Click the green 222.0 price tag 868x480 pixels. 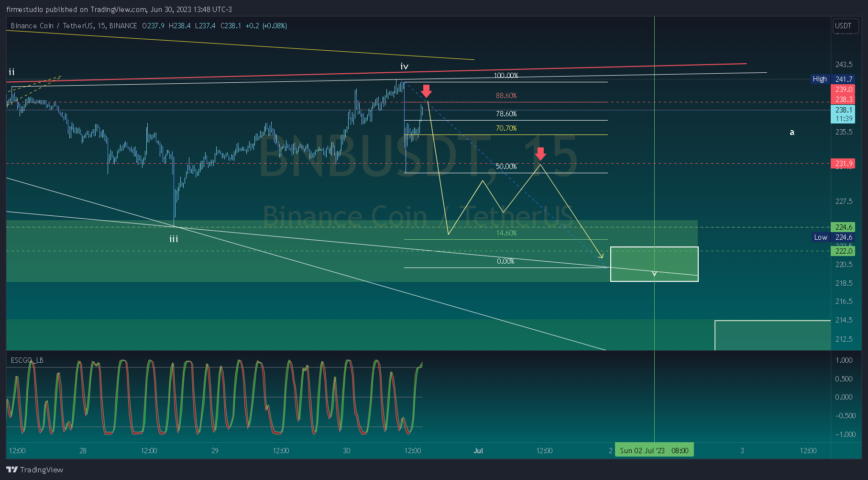tap(844, 251)
